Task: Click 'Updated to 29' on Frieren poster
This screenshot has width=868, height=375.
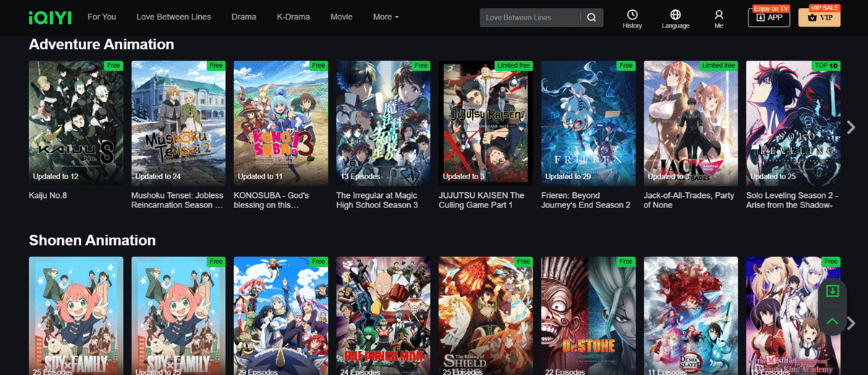Action: [568, 176]
